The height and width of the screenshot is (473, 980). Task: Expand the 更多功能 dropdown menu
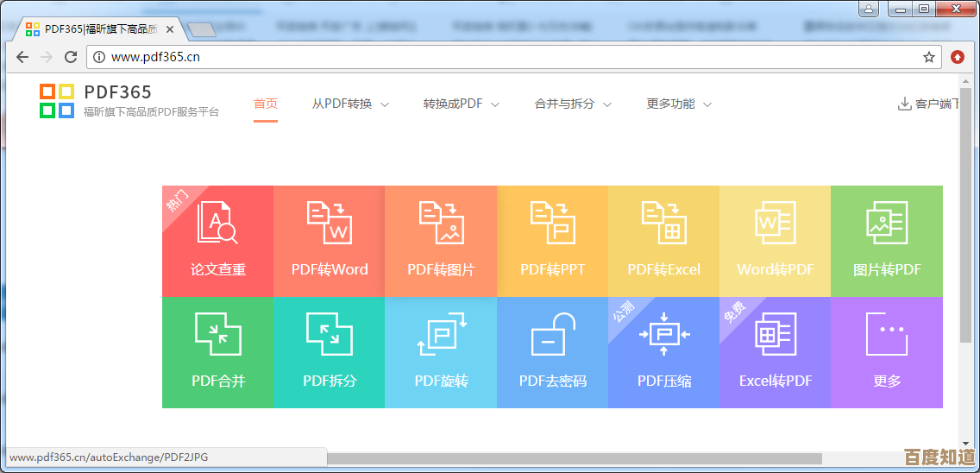coord(679,104)
